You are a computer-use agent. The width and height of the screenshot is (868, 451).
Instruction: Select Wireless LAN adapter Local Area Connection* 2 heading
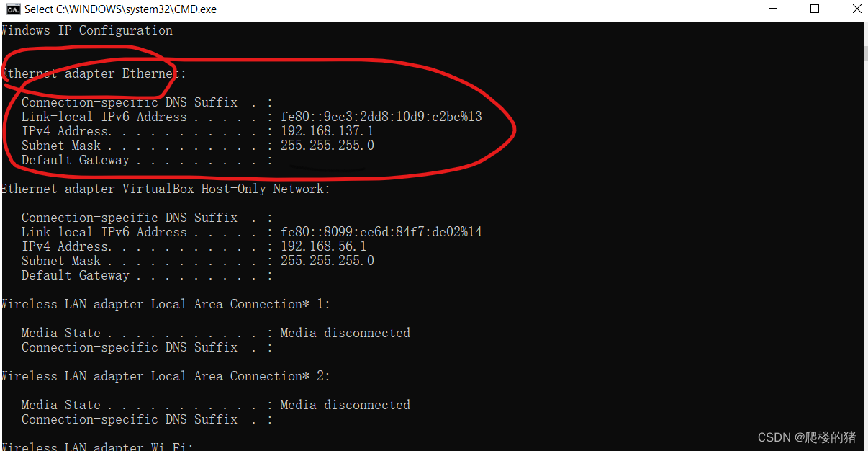pos(165,375)
